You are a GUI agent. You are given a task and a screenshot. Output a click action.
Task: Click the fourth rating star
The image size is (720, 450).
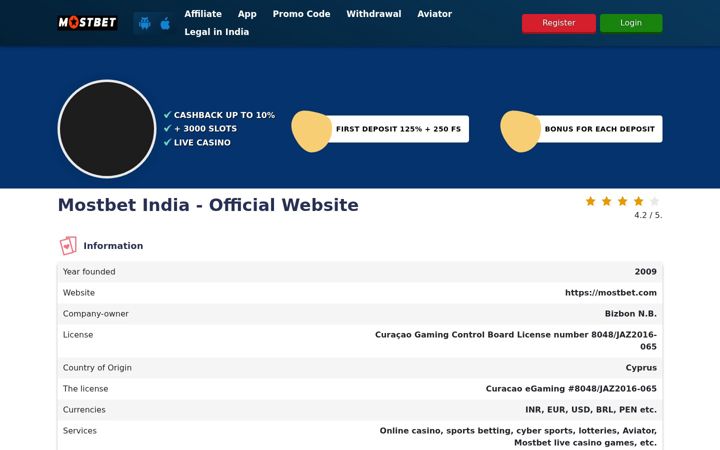point(639,201)
